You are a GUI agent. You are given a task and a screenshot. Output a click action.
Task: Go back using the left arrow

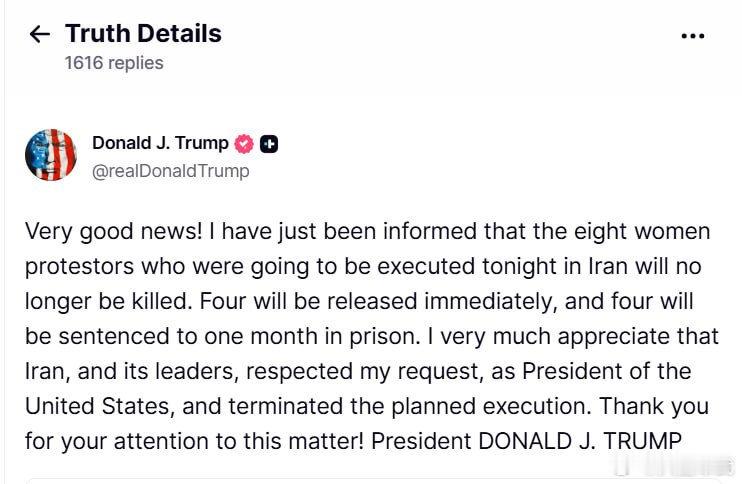tap(39, 35)
